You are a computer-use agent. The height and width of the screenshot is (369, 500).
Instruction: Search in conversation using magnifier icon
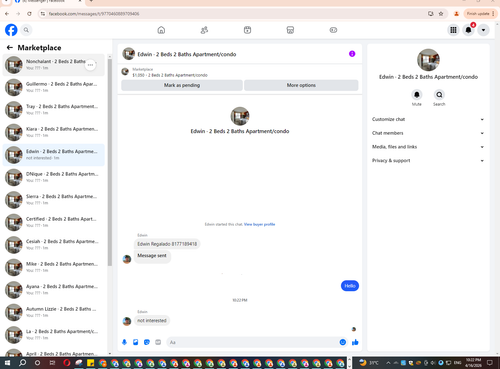[439, 95]
